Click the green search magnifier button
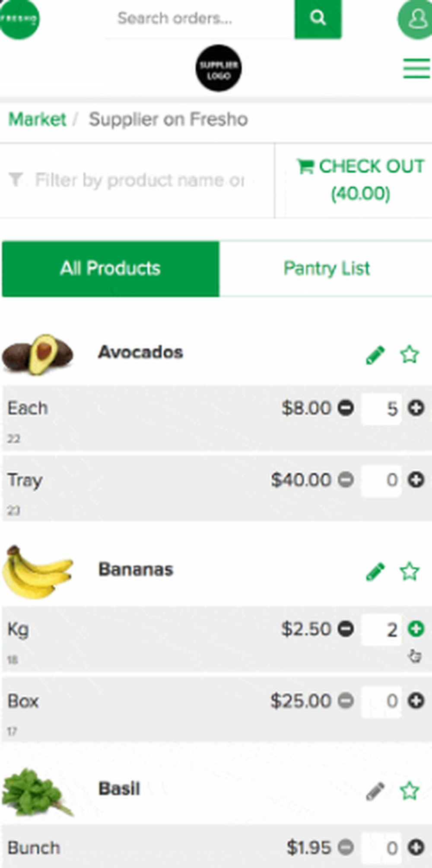Screen dimensions: 432x868 tap(318, 19)
